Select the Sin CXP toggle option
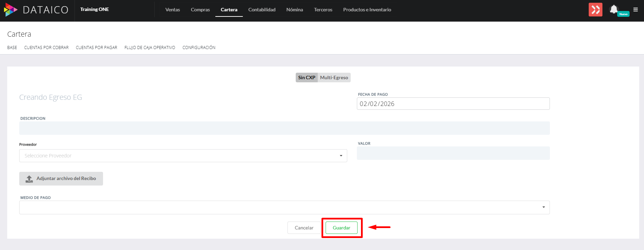The height and width of the screenshot is (250, 644). tap(306, 78)
